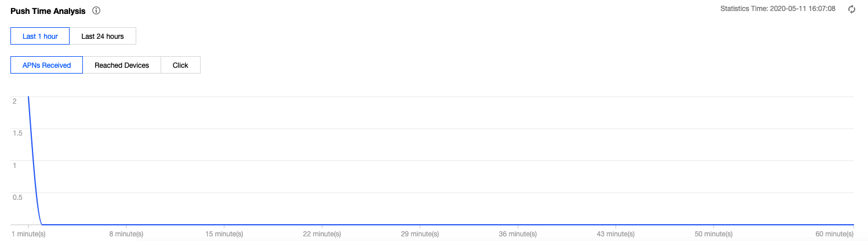Click the 1.5 y-axis value label
Screen dimensions: 868x241
17,133
